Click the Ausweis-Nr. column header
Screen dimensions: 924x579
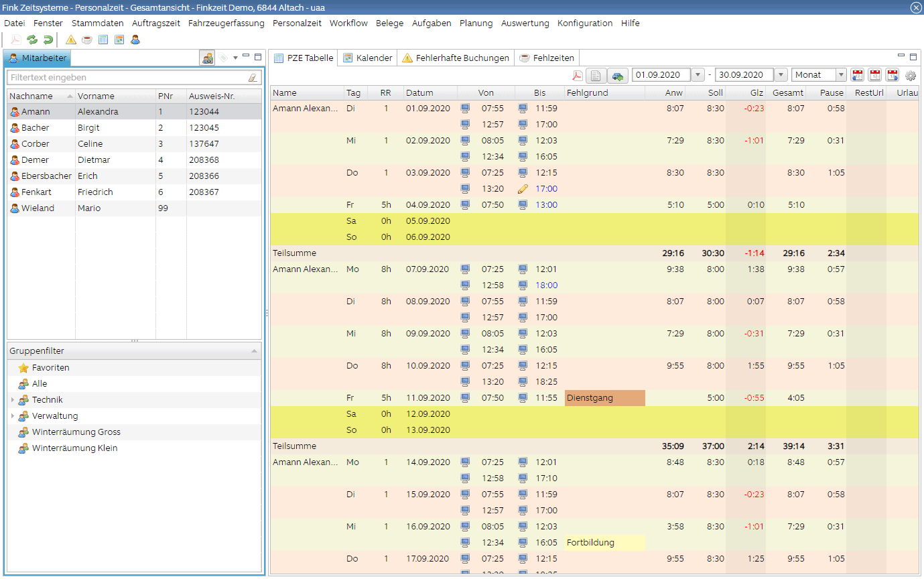[224, 96]
